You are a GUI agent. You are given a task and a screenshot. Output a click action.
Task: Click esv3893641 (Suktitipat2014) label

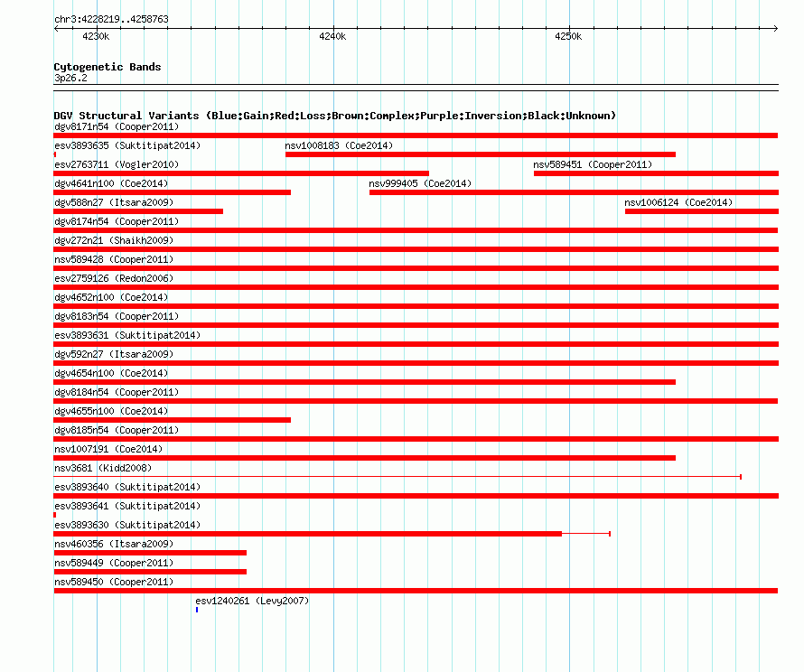point(127,506)
